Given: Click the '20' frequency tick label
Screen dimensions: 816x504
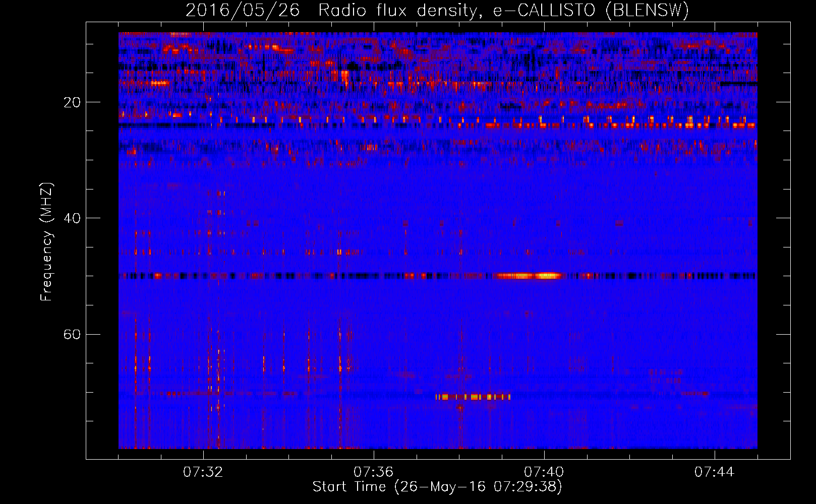Looking at the screenshot, I should point(72,103).
